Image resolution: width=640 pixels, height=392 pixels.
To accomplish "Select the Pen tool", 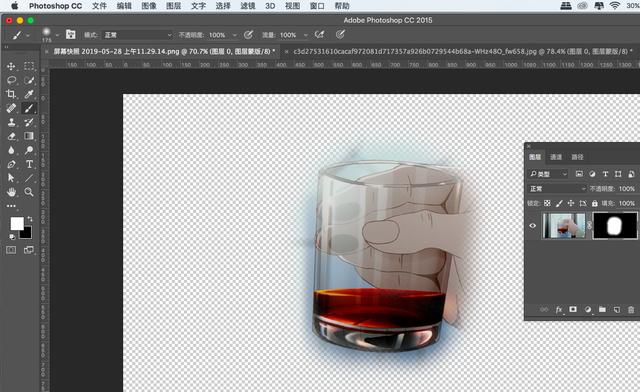I will 11,164.
